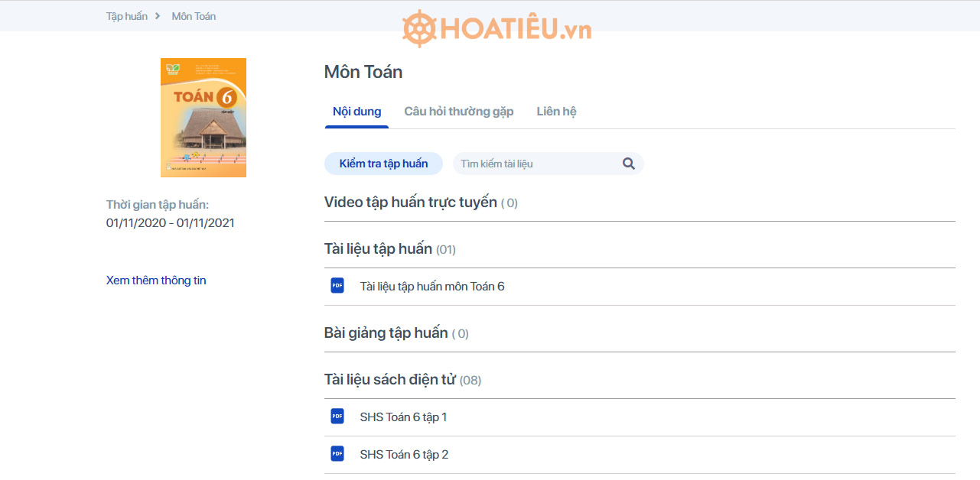Screen dimensions: 980x480
Task: Open SHS Toán 6 tập 2
Action: pos(404,453)
